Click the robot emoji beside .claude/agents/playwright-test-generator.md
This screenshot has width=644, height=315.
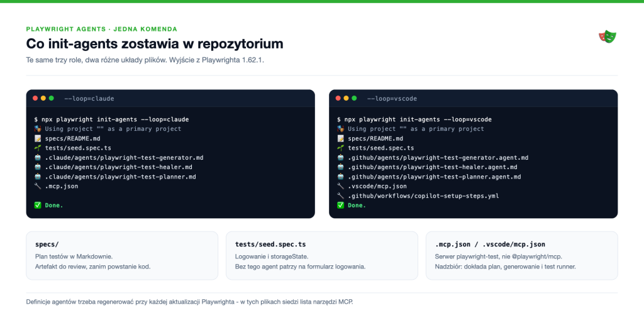[38, 158]
